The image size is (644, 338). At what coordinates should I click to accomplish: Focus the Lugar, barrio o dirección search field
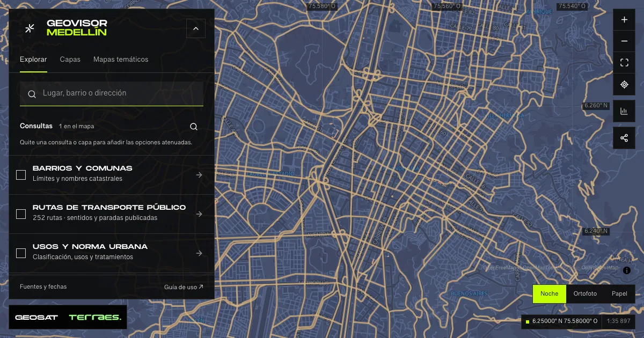pos(112,93)
